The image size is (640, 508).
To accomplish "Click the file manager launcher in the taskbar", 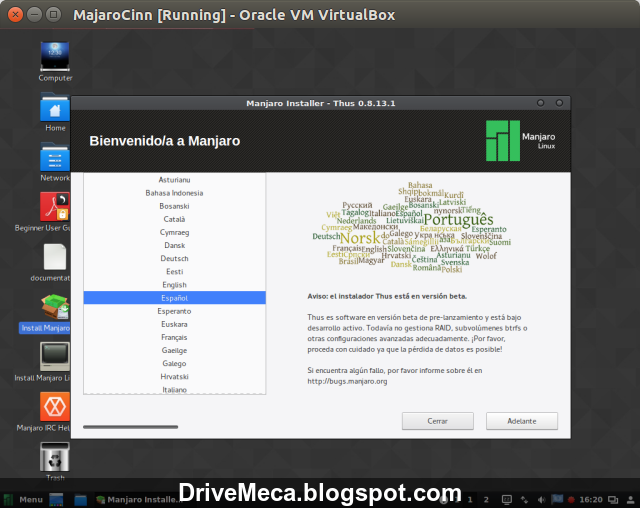I will point(80,499).
